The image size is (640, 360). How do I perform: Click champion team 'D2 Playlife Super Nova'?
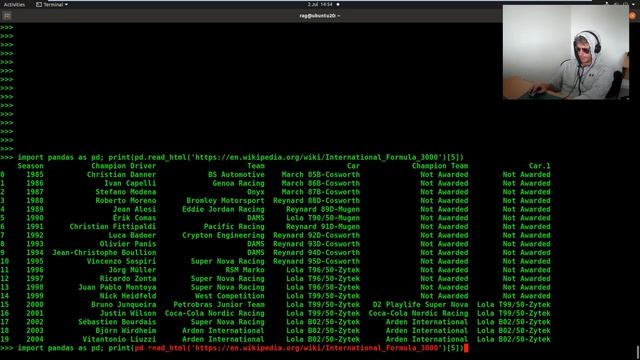(420, 304)
